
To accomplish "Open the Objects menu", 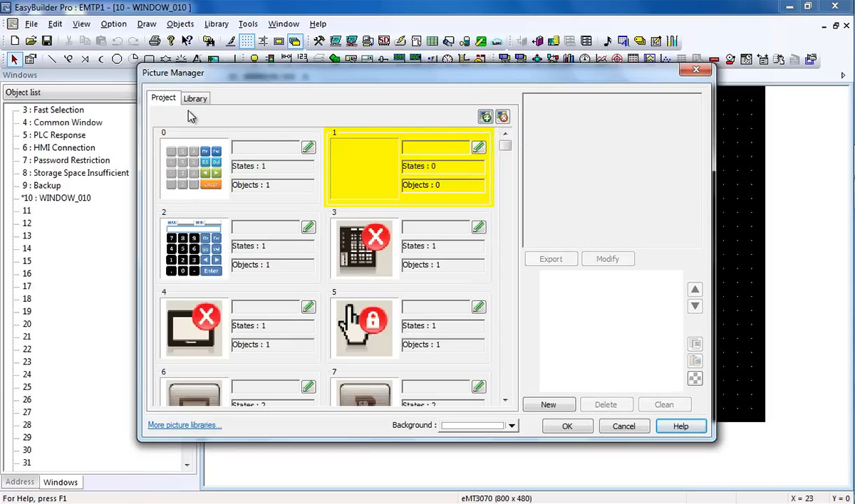I will point(180,24).
